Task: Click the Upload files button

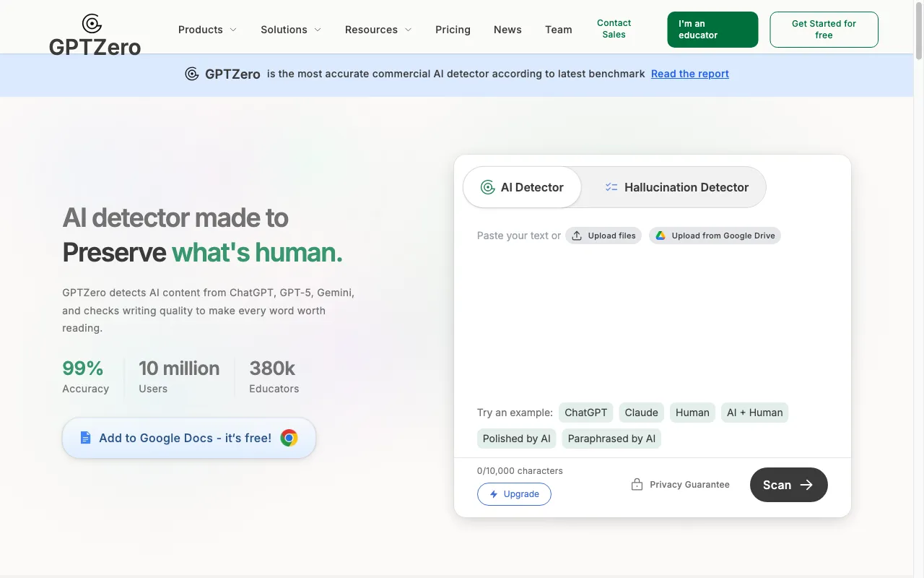Action: coord(603,236)
